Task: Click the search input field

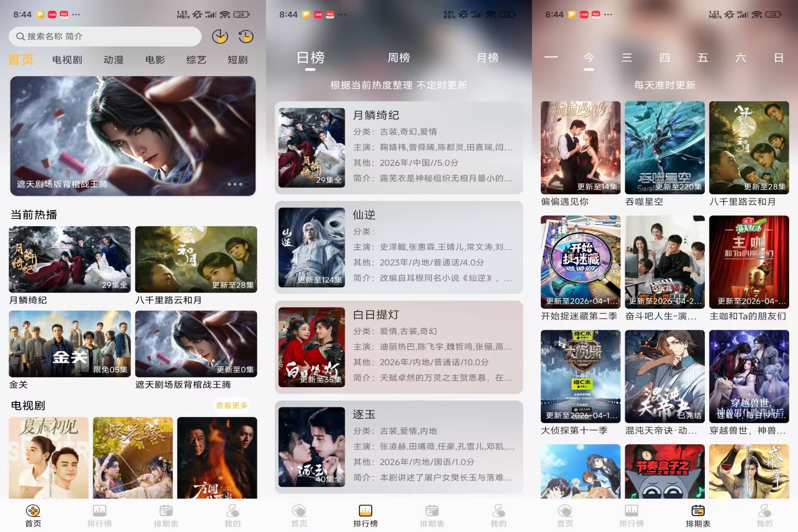Action: (104, 36)
